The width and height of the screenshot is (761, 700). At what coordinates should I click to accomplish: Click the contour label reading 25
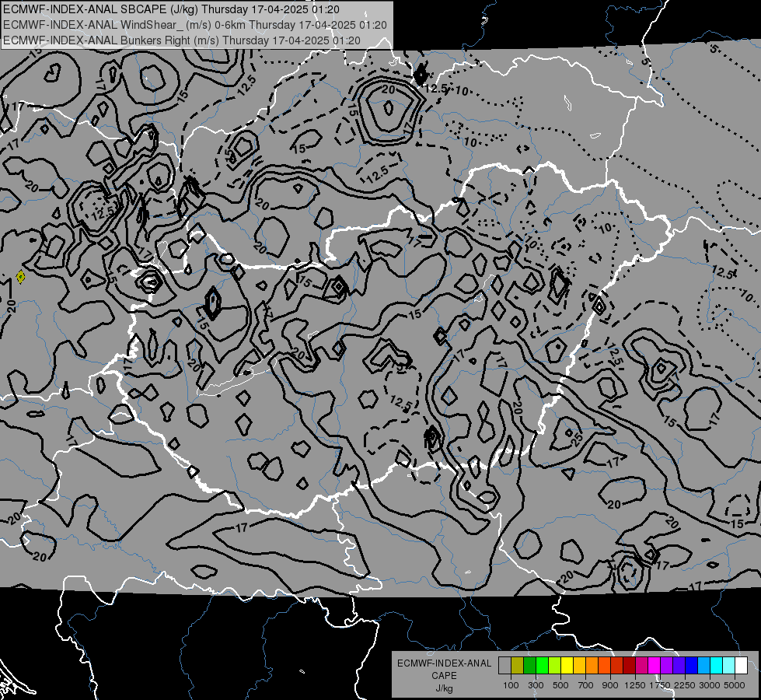577,439
